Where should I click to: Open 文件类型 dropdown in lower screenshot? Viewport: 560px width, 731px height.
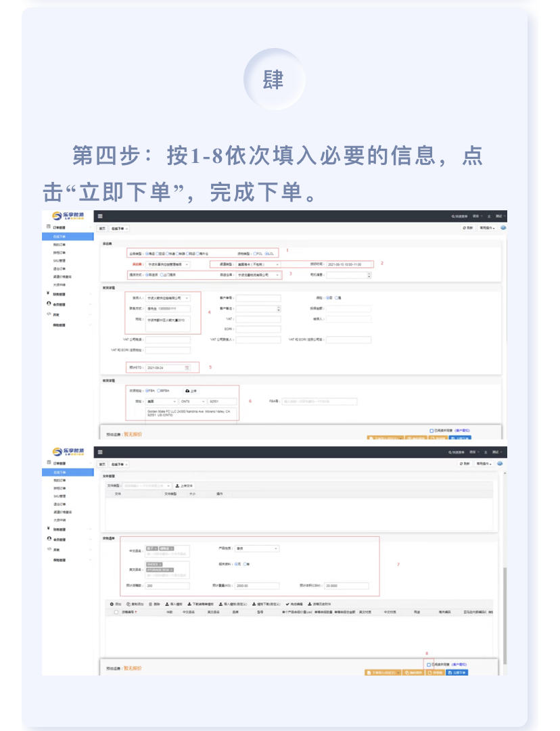pos(147,486)
